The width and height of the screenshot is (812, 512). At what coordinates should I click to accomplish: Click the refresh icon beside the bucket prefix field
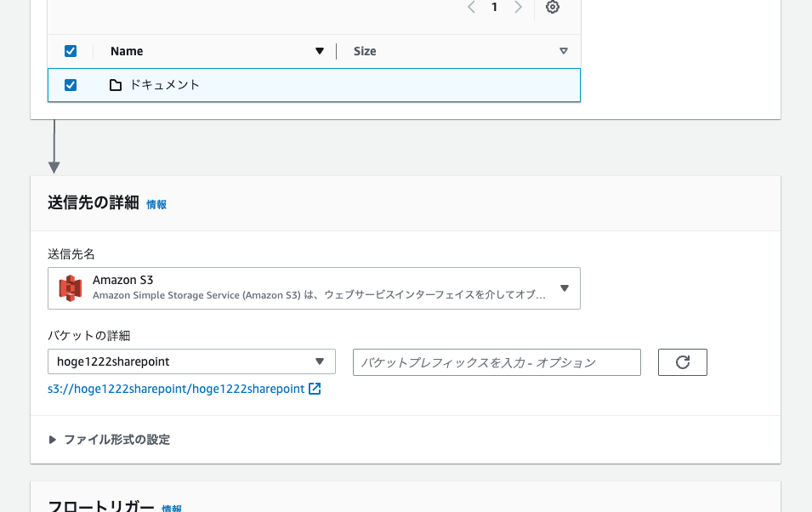pos(682,361)
